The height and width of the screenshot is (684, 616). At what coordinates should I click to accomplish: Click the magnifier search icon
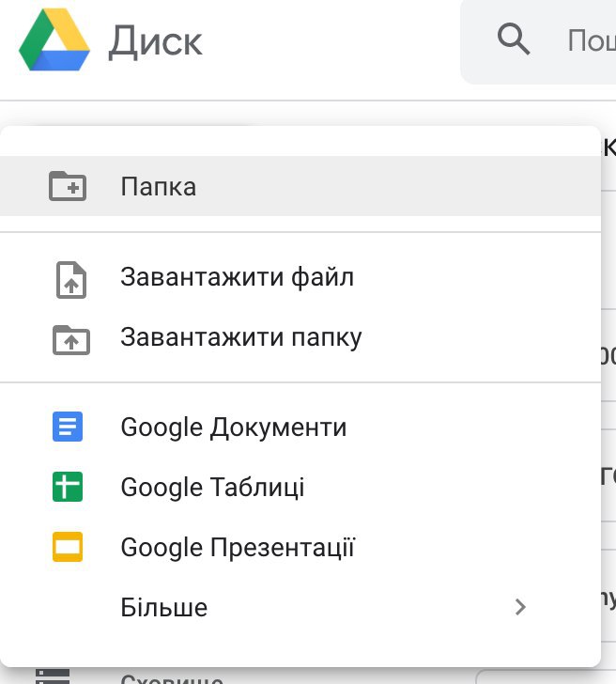[513, 40]
